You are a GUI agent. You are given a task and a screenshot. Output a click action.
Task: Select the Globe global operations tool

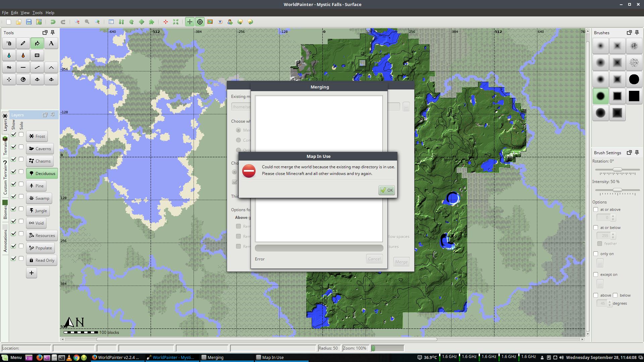(x=23, y=79)
